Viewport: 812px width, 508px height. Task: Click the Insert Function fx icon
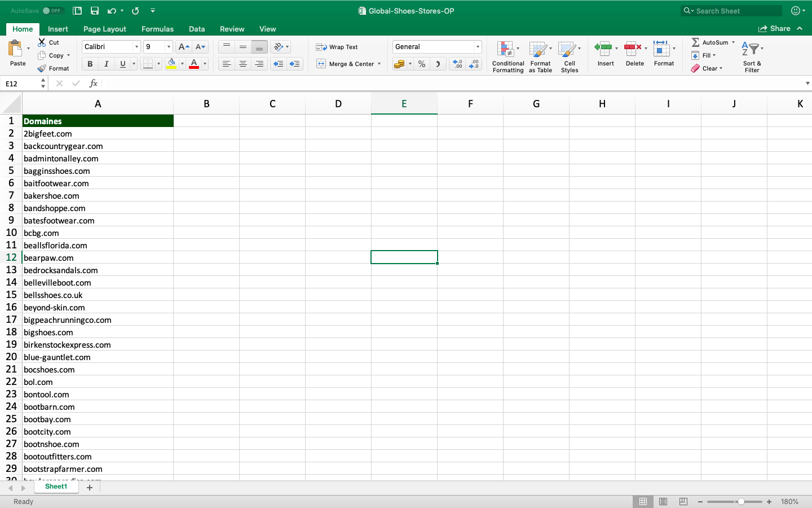click(x=94, y=84)
